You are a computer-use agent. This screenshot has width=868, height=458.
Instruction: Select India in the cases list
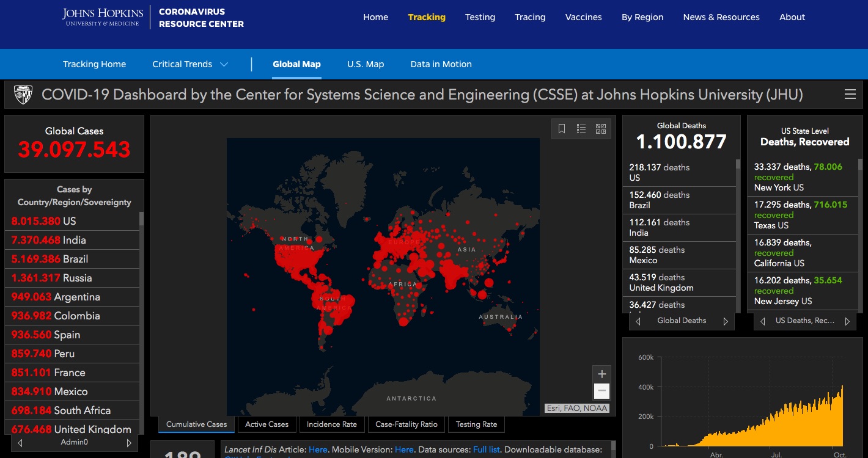click(x=49, y=240)
